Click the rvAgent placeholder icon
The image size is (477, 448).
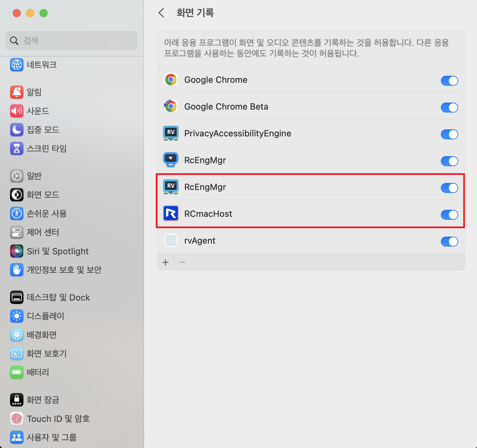click(x=171, y=241)
